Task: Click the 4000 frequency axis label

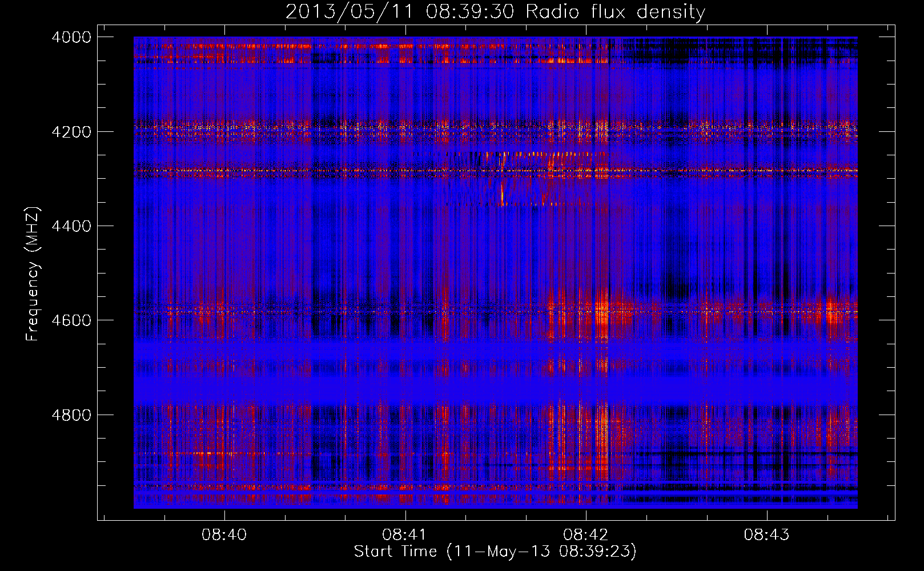Action: pos(71,37)
